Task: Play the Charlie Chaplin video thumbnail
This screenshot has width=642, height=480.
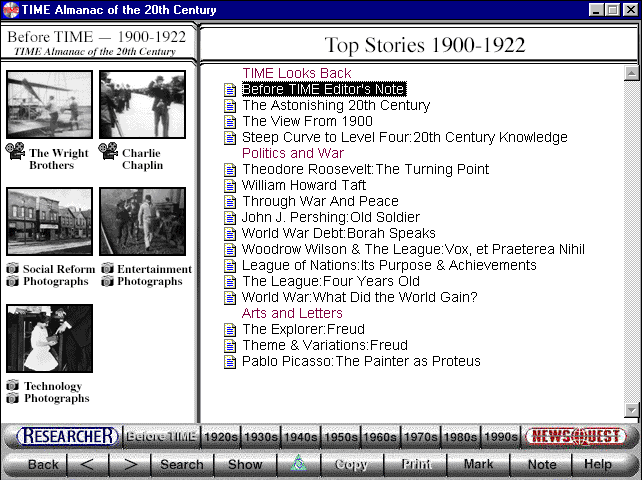Action: (x=142, y=104)
